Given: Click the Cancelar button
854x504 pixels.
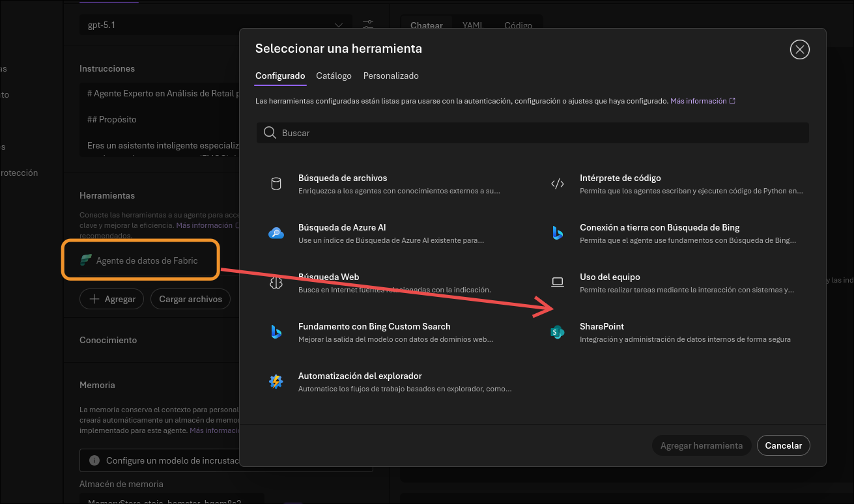Looking at the screenshot, I should [783, 445].
